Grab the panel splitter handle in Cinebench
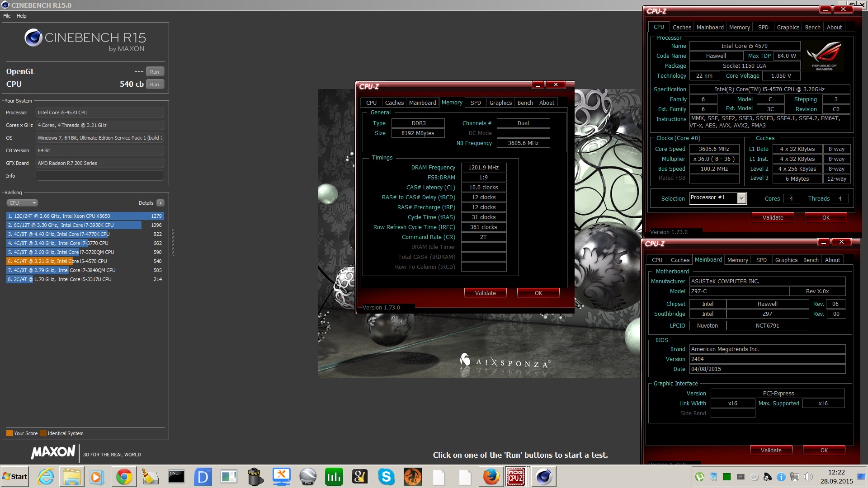The image size is (868, 488). click(173, 243)
